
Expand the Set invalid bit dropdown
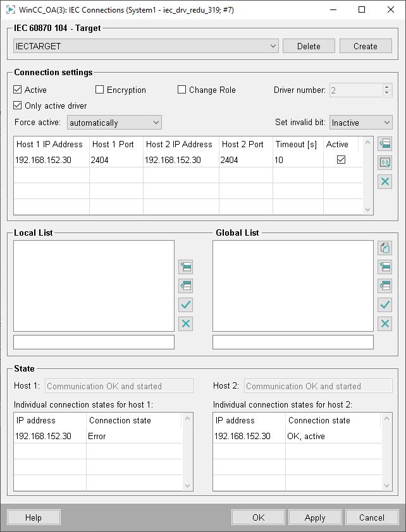point(360,123)
